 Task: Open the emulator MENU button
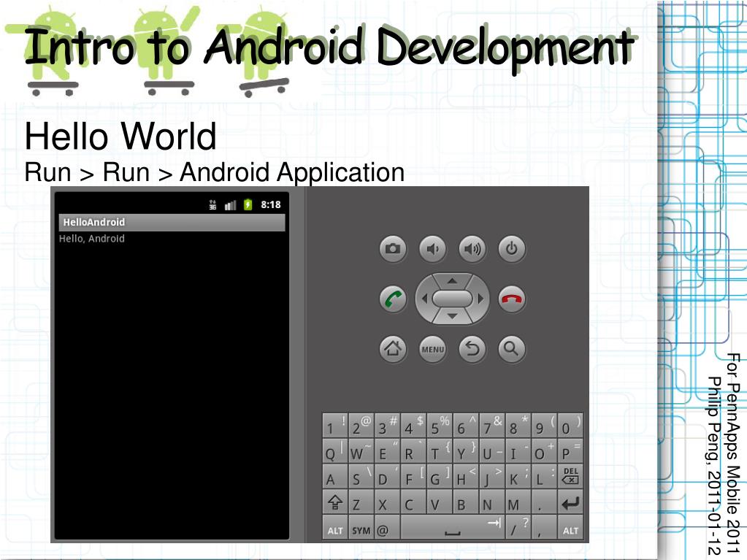point(432,349)
